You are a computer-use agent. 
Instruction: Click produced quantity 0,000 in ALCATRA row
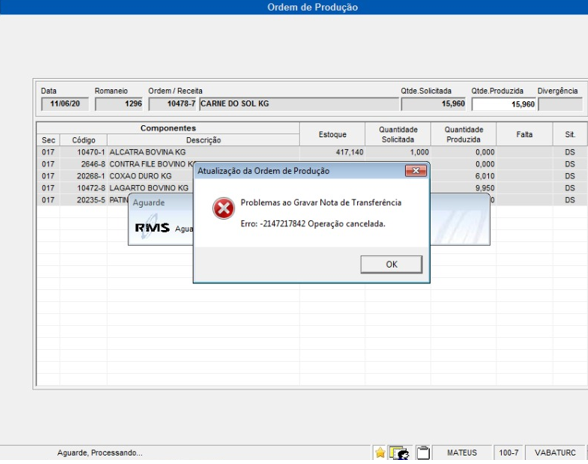pos(485,152)
